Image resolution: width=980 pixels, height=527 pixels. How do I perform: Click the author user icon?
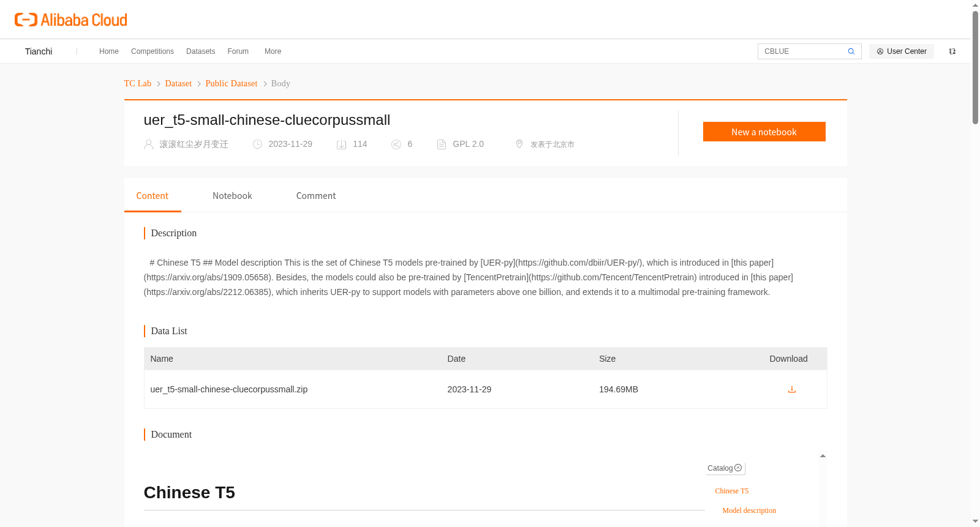(x=148, y=144)
